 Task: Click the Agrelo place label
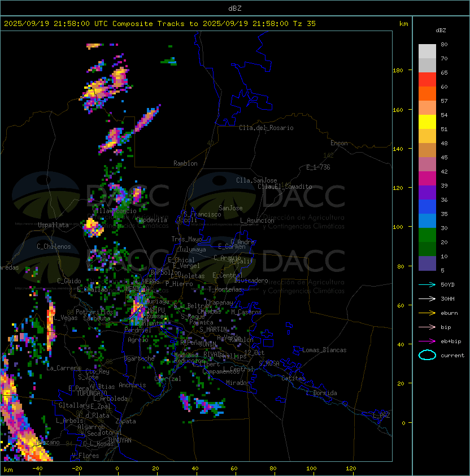pyautogui.click(x=138, y=340)
